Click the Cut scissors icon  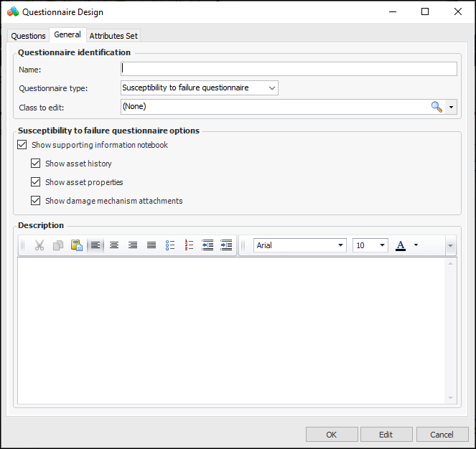coord(39,245)
